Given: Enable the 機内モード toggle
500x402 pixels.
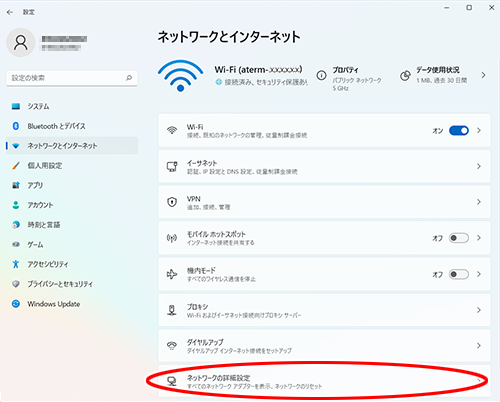Looking at the screenshot, I should point(459,274).
